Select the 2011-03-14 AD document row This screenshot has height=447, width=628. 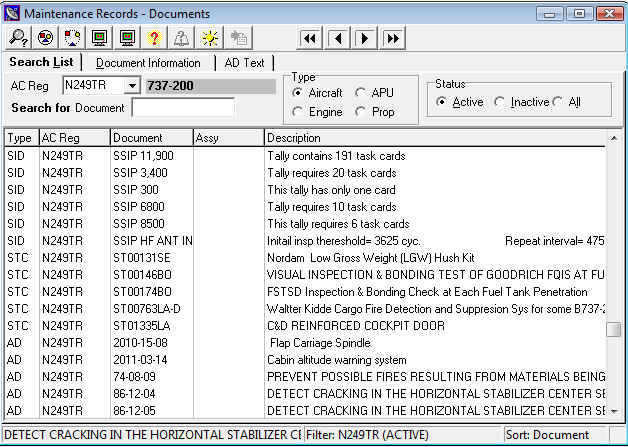pyautogui.click(x=305, y=360)
